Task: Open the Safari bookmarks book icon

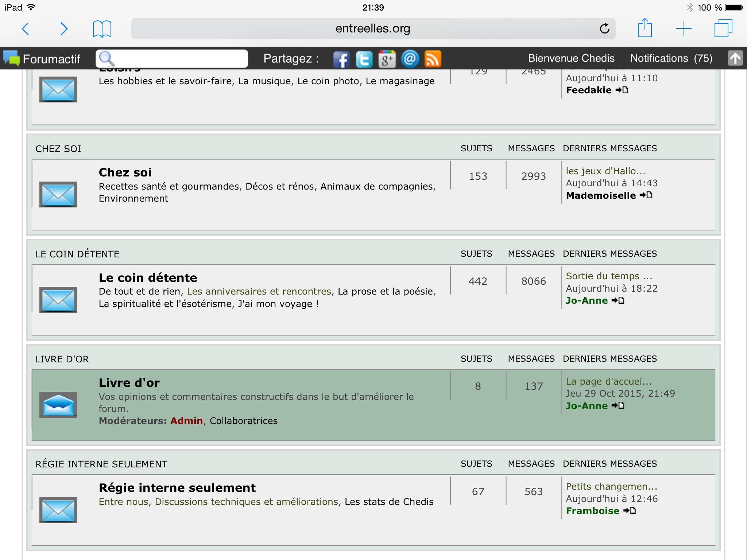Action: [102, 29]
